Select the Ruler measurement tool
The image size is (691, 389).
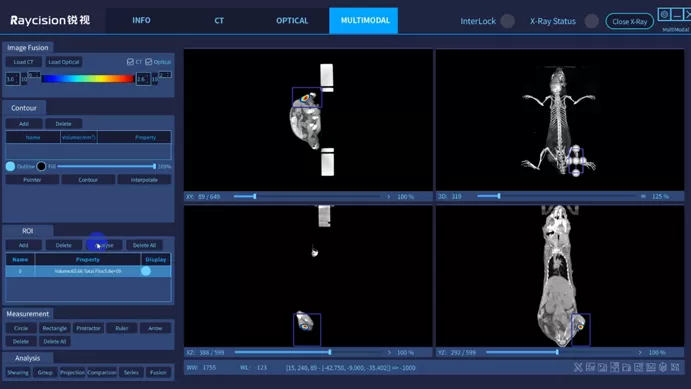click(x=122, y=328)
